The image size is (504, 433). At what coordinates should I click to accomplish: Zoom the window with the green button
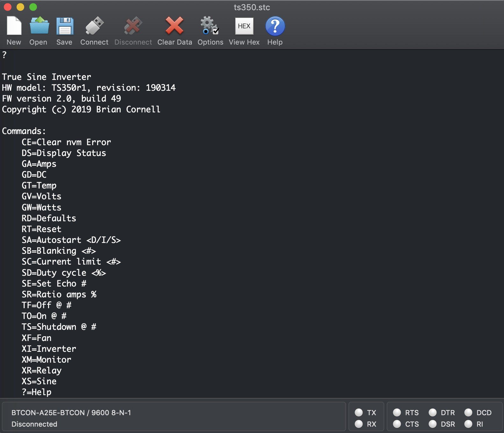33,7
